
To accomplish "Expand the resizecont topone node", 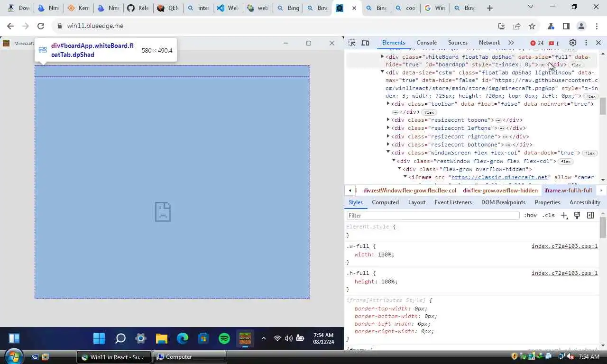I will point(388,120).
